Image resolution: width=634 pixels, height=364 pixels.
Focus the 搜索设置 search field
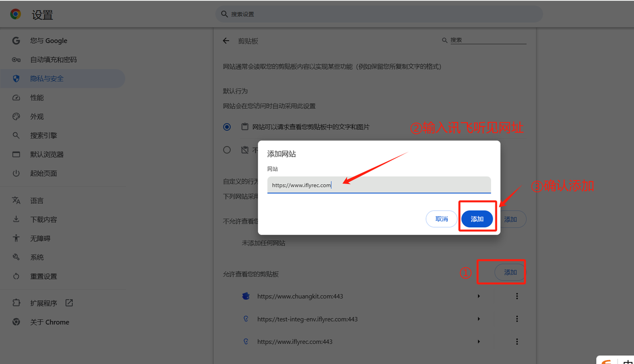coord(379,14)
